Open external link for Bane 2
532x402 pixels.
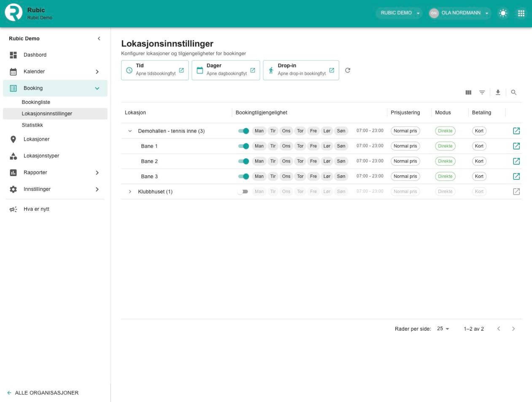516,161
